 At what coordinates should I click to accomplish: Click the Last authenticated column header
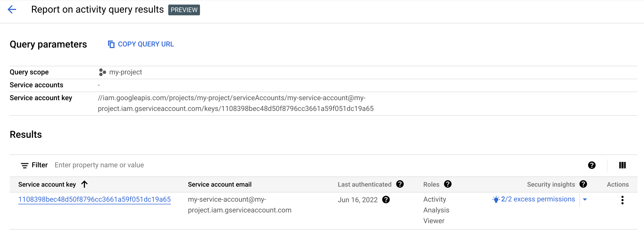tap(364, 184)
